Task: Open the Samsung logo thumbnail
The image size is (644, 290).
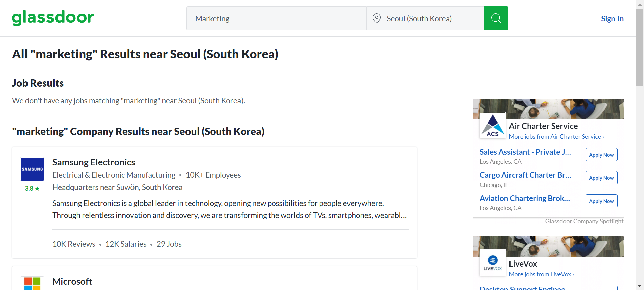Action: click(x=32, y=169)
